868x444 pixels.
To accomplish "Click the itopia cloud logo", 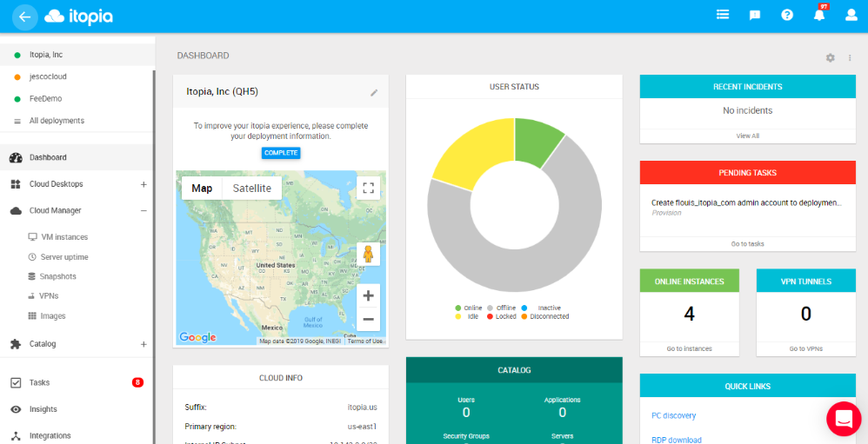I will [78, 17].
